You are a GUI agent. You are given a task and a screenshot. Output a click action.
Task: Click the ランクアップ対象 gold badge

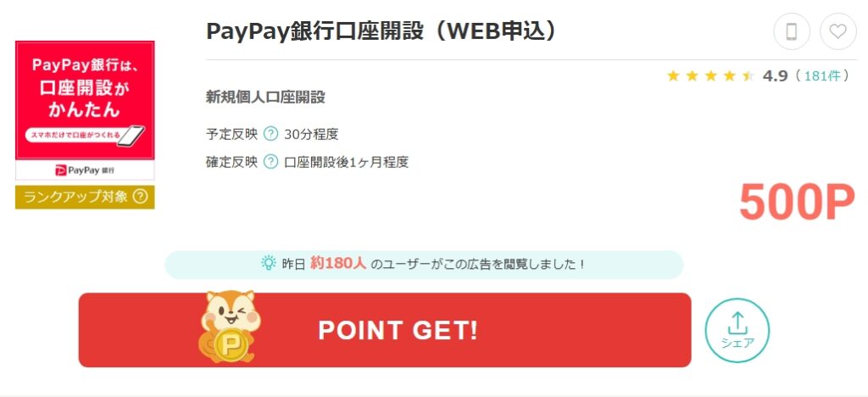pos(85,197)
